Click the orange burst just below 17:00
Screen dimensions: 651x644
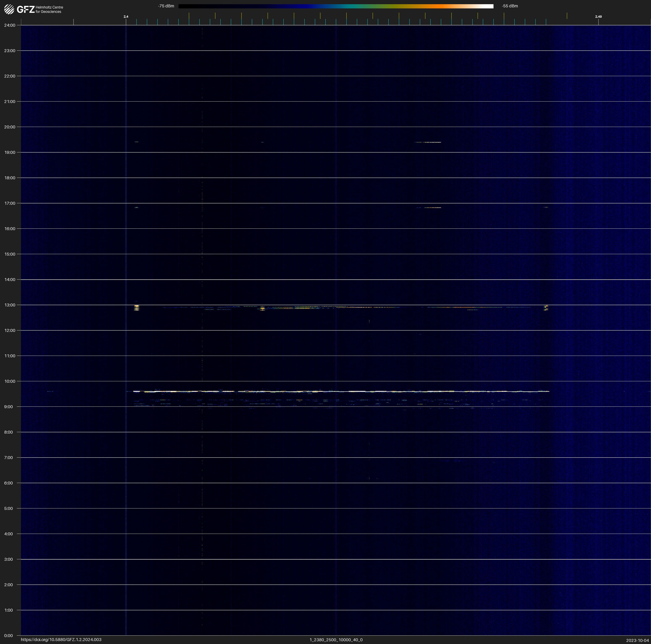432,208
